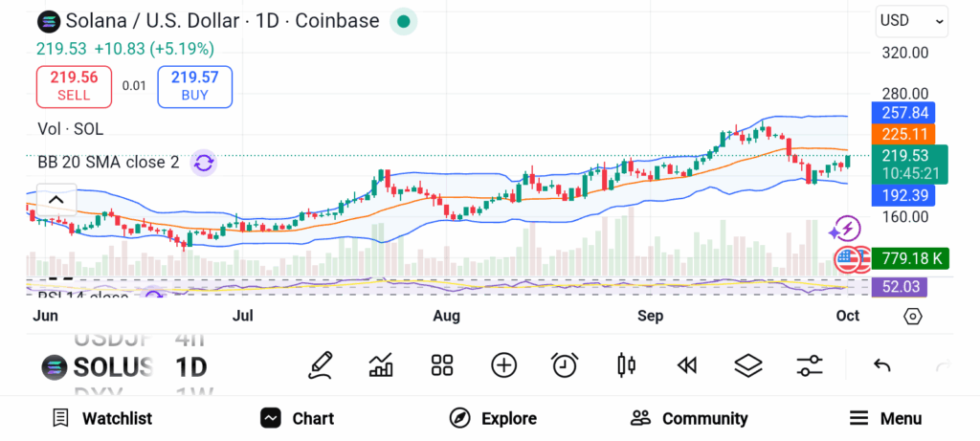Open the USD currency dropdown
The height and width of the screenshot is (441, 980).
click(x=912, y=20)
